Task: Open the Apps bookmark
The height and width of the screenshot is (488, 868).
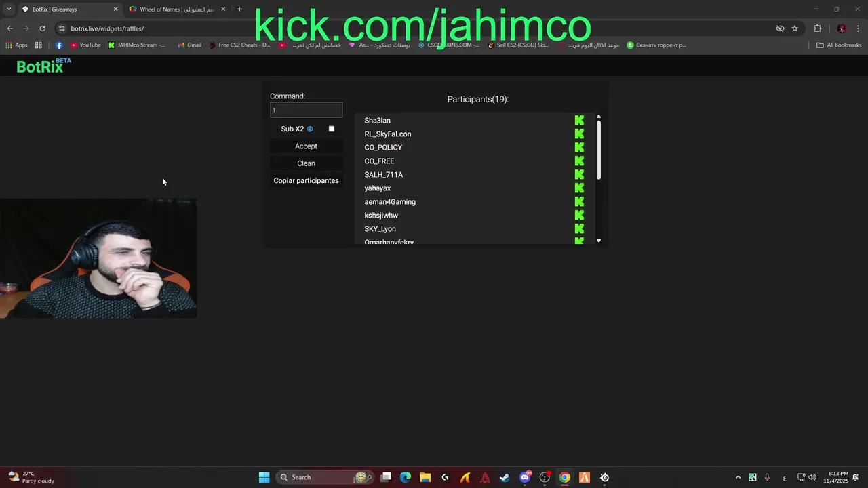Action: [x=16, y=45]
